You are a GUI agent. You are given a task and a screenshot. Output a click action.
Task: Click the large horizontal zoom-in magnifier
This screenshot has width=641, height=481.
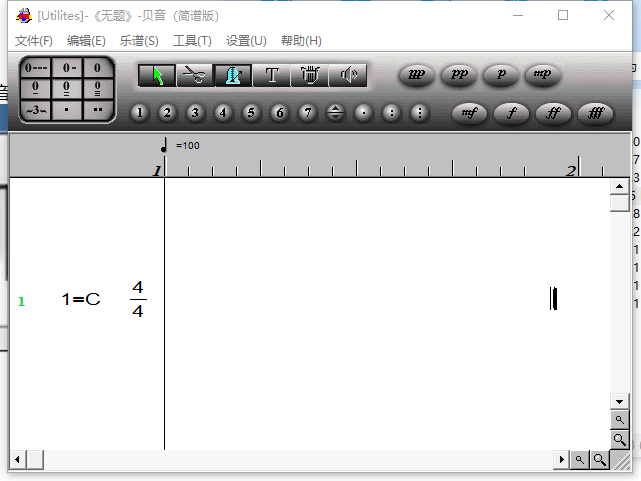(600, 460)
